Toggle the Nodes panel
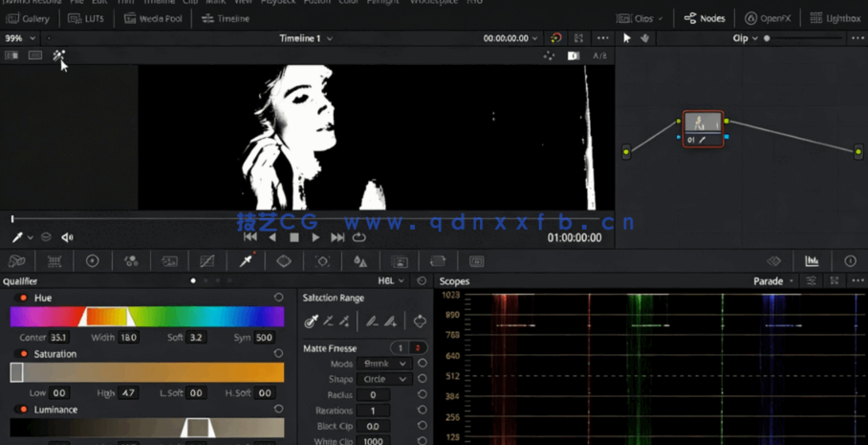The height and width of the screenshot is (445, 868). click(705, 18)
